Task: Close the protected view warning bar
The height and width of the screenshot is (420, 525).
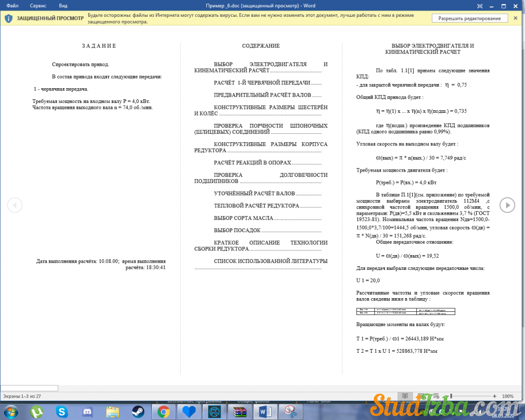Action: (516, 18)
